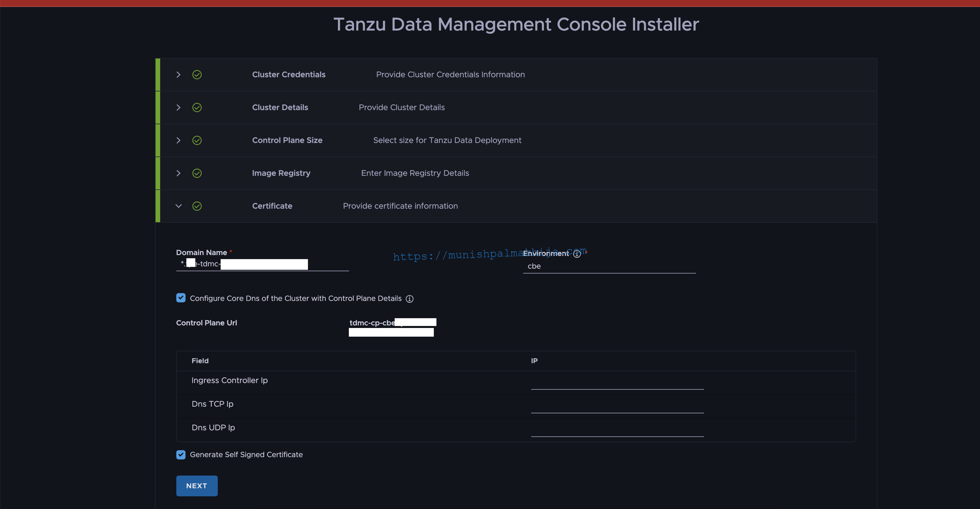Expand the Cluster Details section chevron
The height and width of the screenshot is (509, 980).
(178, 107)
